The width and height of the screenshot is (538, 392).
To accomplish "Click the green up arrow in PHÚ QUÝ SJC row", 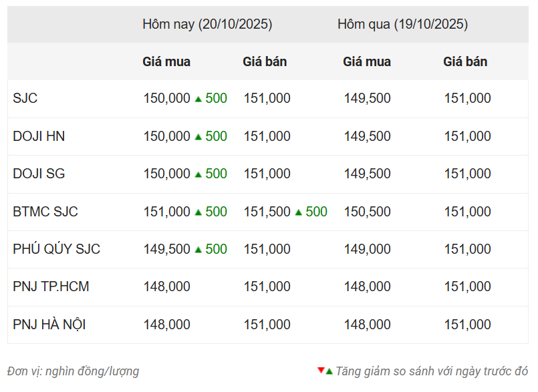I will click(198, 250).
